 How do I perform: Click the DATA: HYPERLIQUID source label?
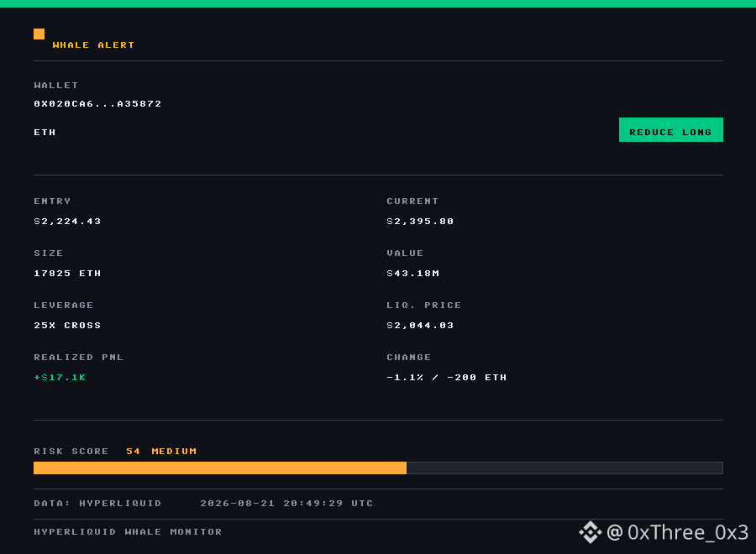[97, 503]
